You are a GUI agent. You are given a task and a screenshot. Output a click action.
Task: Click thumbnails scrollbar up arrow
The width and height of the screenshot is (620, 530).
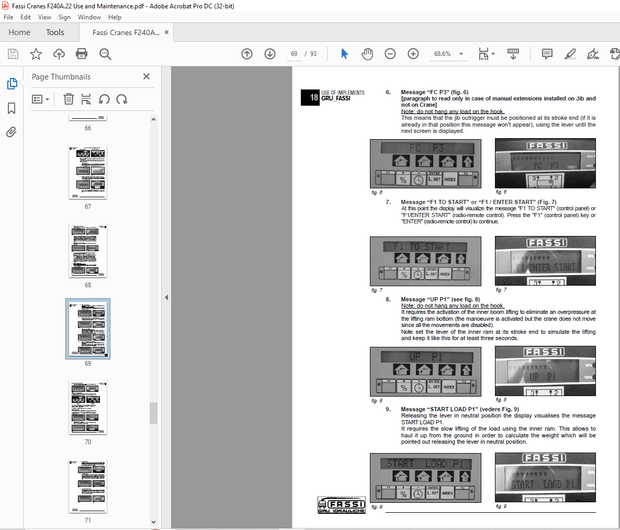pyautogui.click(x=153, y=119)
